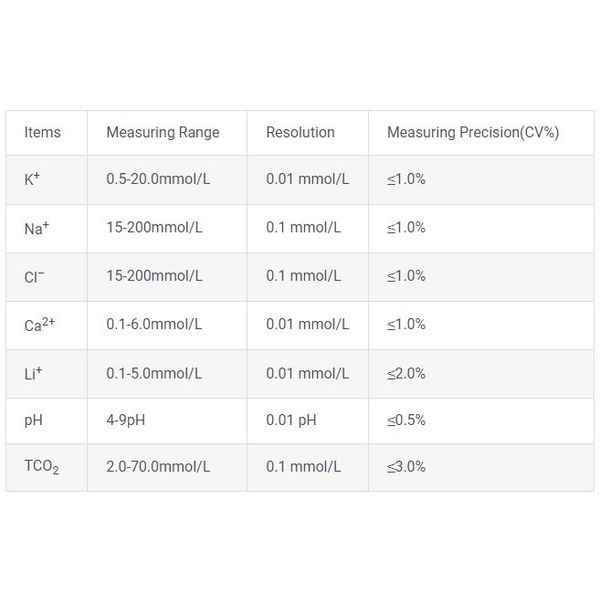Click the 0.1-5.0mmol/L range value

154,373
